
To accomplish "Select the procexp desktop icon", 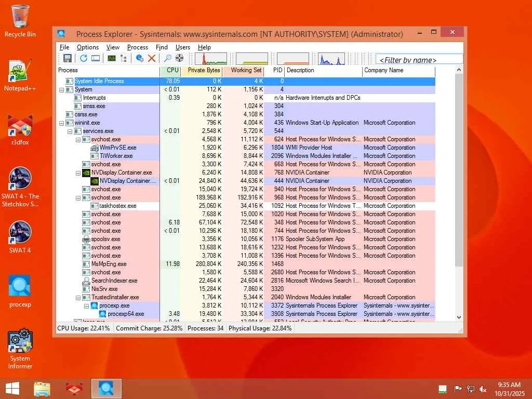I will [20, 291].
